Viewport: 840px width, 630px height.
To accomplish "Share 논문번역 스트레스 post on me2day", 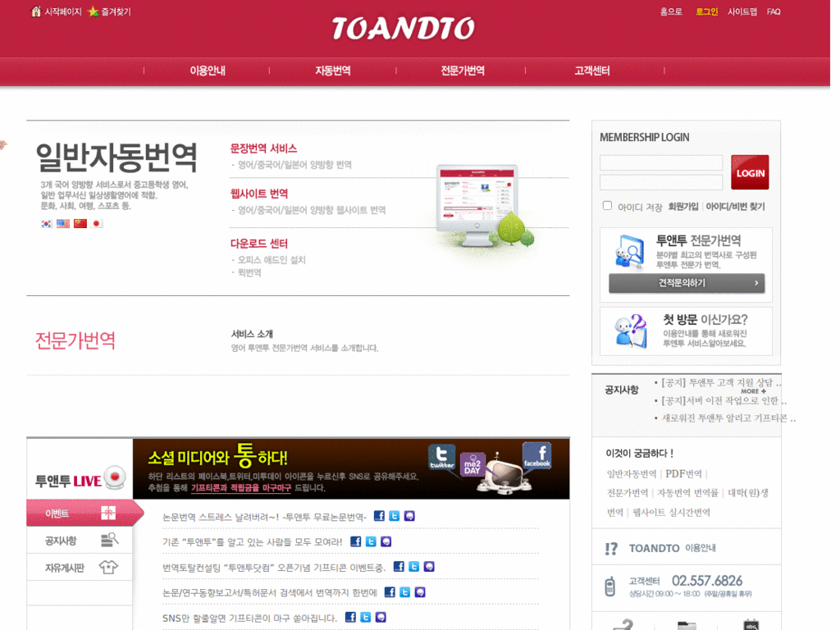I will pos(409,516).
